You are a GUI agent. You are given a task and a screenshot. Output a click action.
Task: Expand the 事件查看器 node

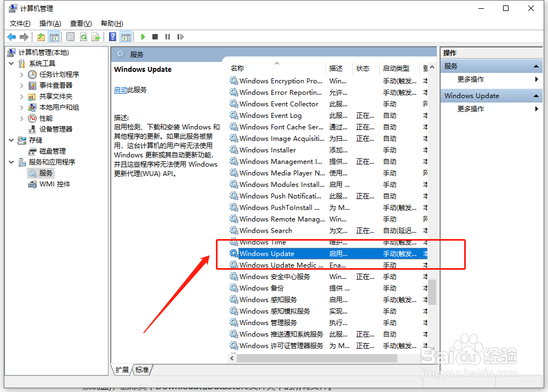(x=22, y=86)
